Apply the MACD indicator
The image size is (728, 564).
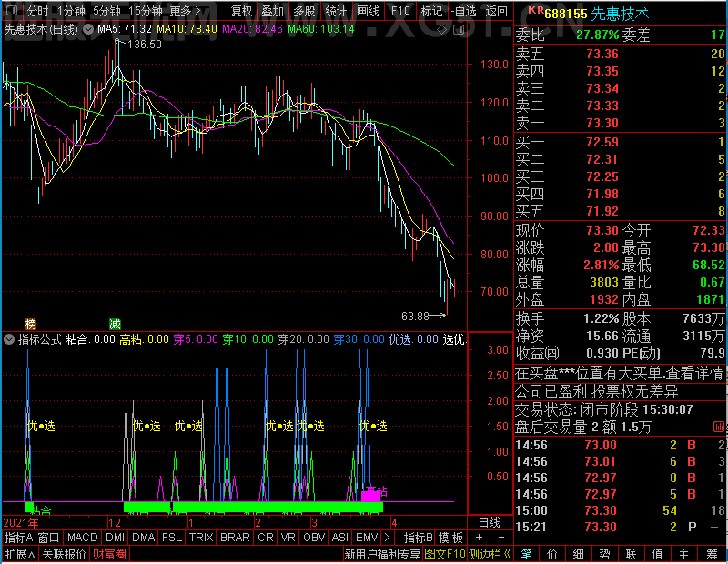(x=83, y=538)
